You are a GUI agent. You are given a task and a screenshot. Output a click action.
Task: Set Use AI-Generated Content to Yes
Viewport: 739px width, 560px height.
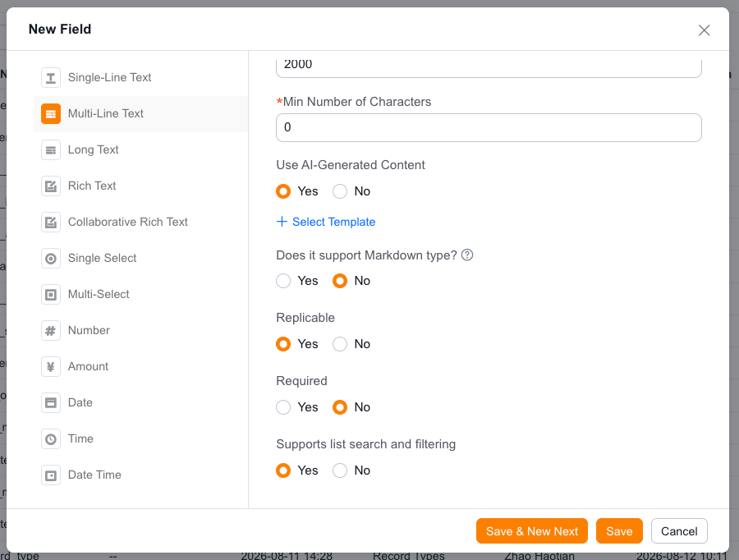[x=283, y=191]
